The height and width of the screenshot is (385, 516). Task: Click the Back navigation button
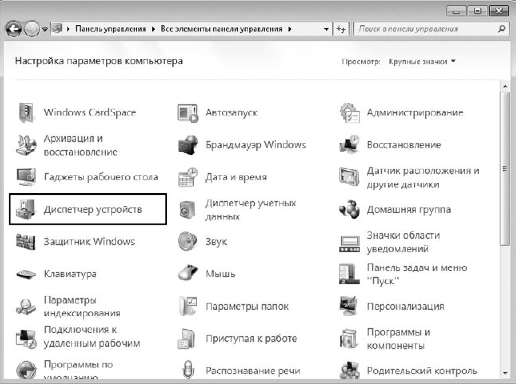(14, 29)
